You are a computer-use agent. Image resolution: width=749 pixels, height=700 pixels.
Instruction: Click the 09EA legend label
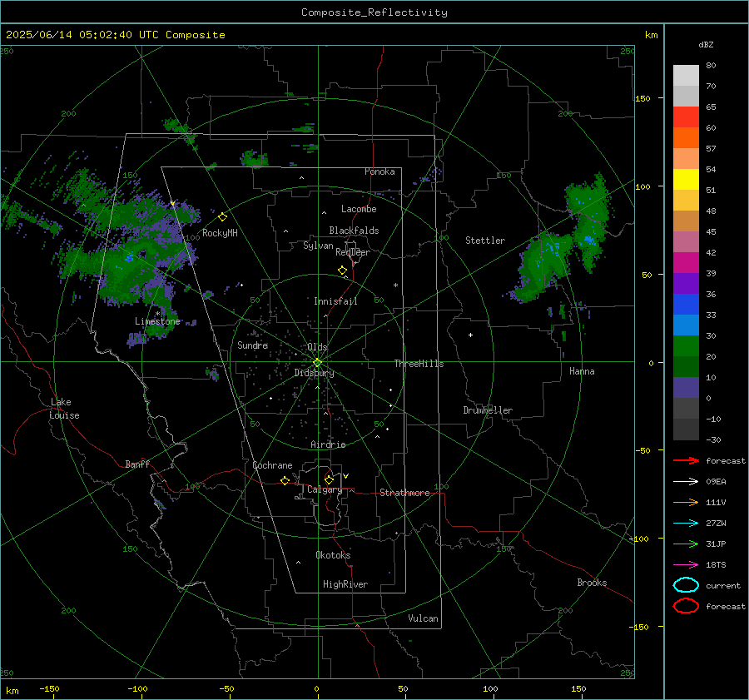pos(716,482)
